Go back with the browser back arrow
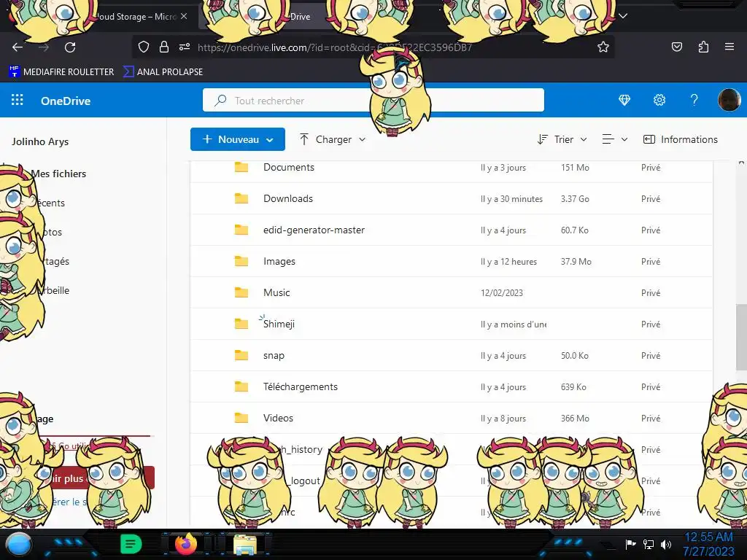 [x=18, y=47]
